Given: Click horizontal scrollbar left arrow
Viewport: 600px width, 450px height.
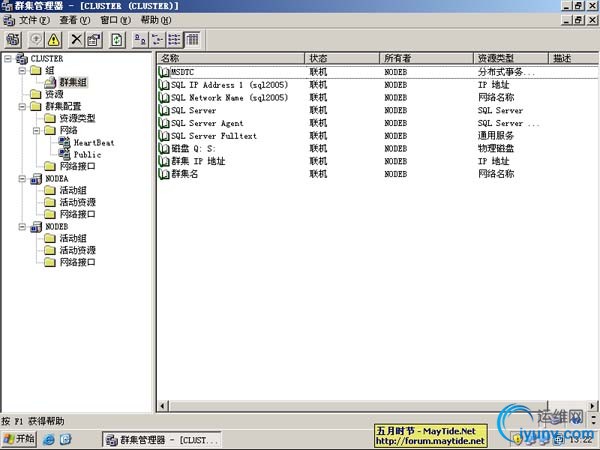Looking at the screenshot, I should point(162,406).
